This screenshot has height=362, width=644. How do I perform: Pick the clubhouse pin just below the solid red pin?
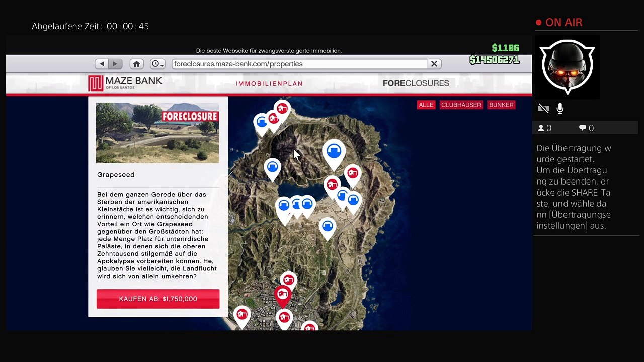(x=284, y=319)
